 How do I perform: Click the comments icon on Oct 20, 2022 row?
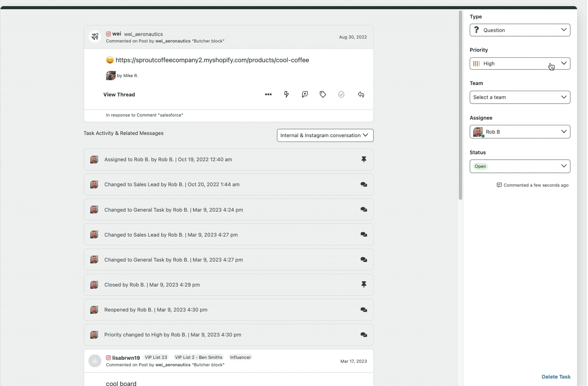click(x=364, y=184)
